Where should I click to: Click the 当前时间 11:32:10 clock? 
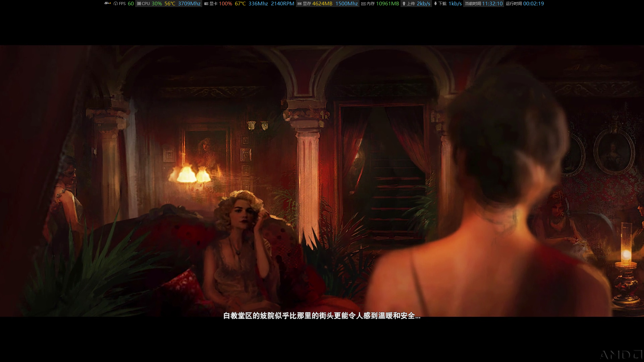pos(484,4)
